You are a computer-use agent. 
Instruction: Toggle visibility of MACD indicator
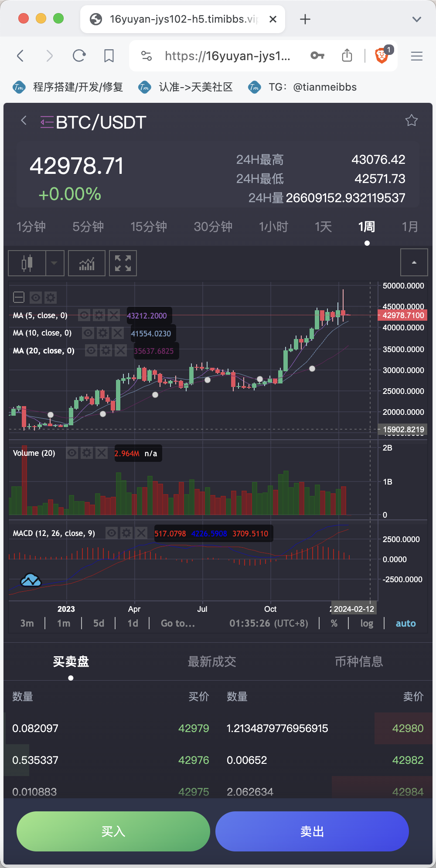pyautogui.click(x=112, y=533)
